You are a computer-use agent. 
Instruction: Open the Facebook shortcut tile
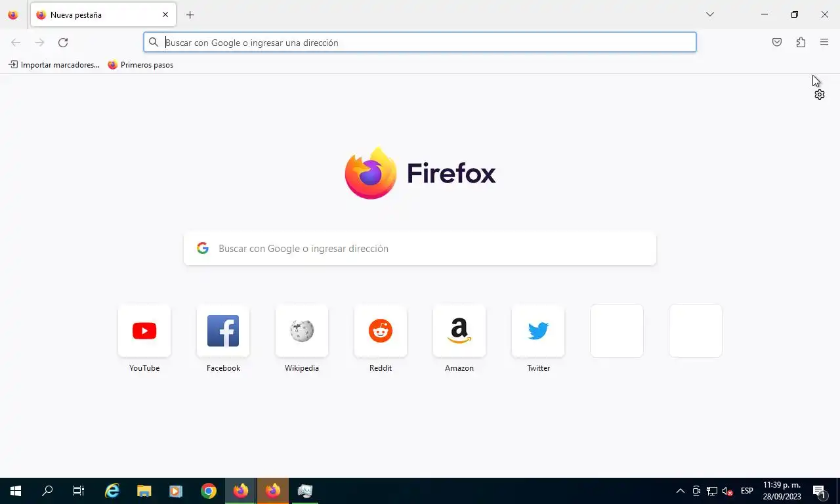point(223,331)
